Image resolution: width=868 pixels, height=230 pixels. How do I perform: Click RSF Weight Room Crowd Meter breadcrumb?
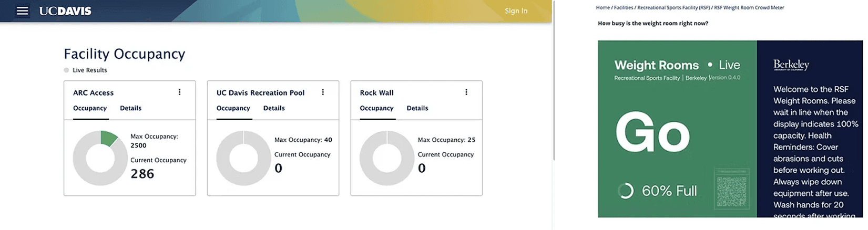point(749,8)
